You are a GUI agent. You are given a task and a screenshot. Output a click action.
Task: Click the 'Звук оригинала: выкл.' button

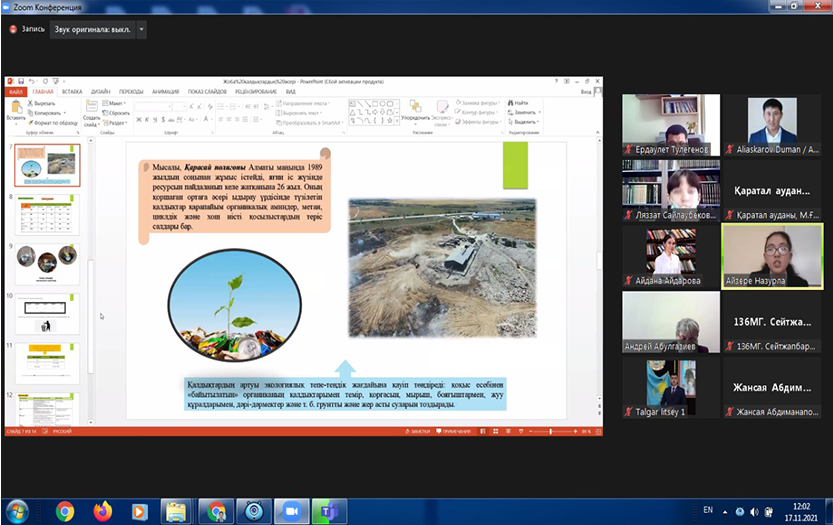click(x=91, y=29)
